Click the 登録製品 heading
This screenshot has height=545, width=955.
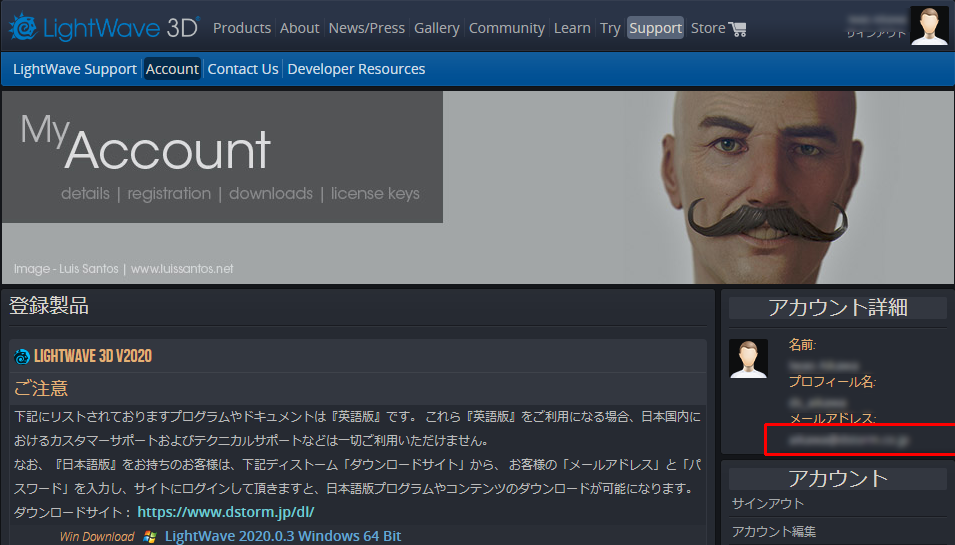pos(49,306)
